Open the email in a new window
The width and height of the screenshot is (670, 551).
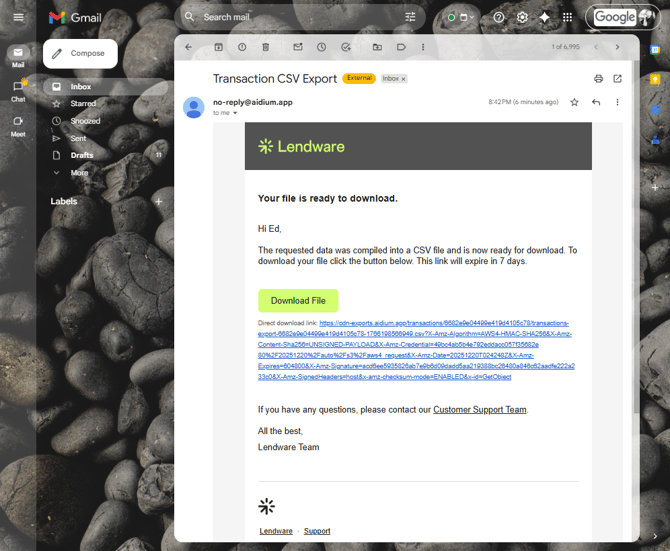[x=617, y=78]
